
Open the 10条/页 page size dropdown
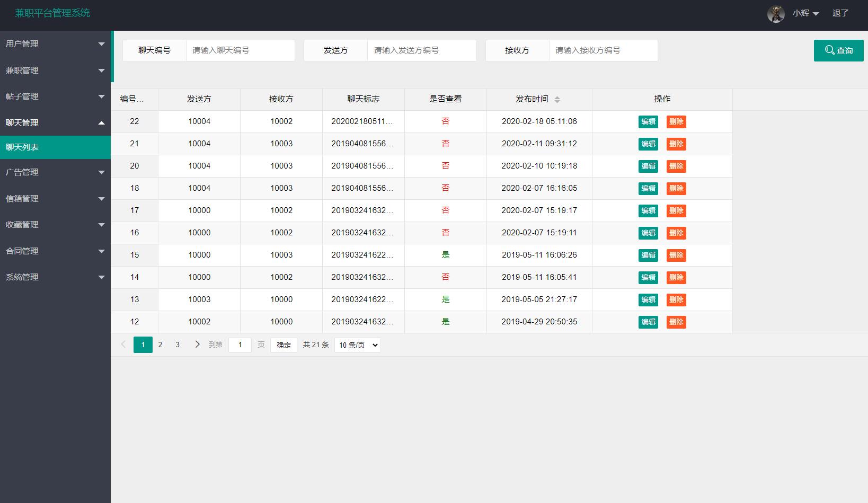(x=357, y=345)
